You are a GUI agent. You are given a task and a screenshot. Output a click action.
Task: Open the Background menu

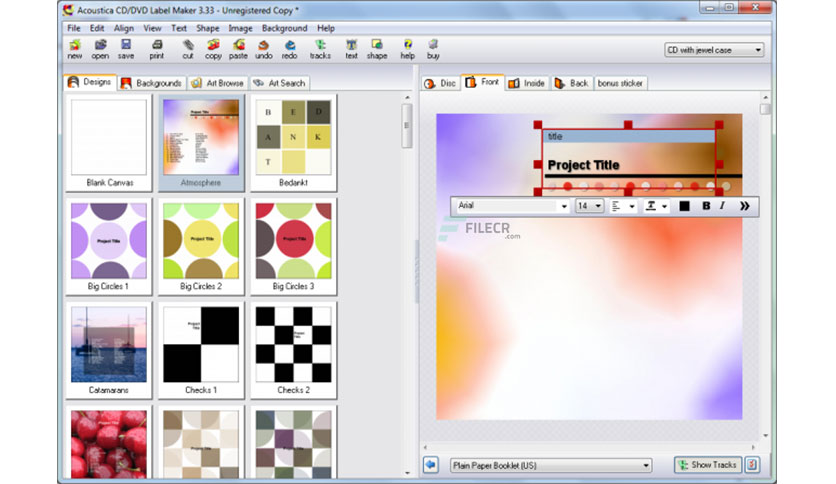pyautogui.click(x=284, y=28)
